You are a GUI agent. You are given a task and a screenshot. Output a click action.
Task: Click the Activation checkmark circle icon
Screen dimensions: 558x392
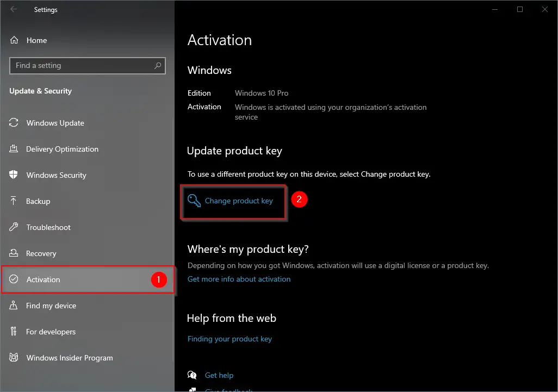14,279
